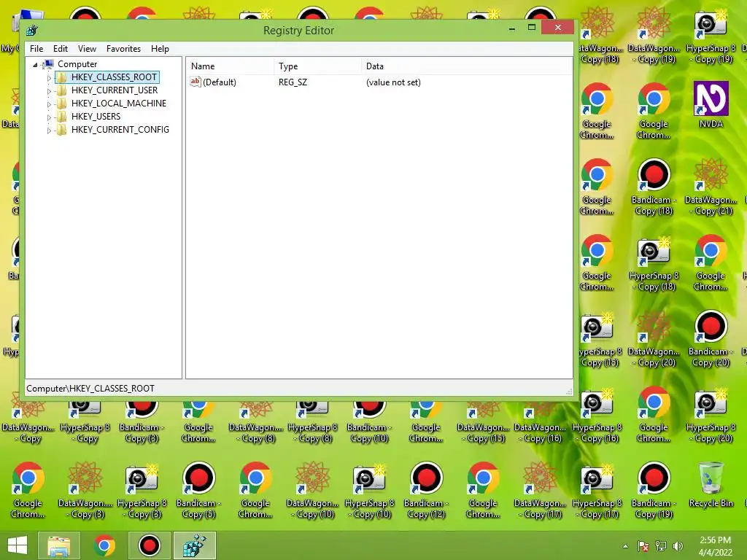Select Bandicam - Copy (5) desktop icon

pos(198,491)
